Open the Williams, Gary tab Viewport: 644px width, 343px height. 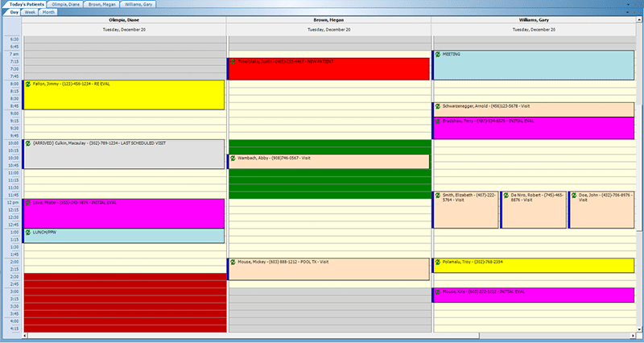point(138,4)
